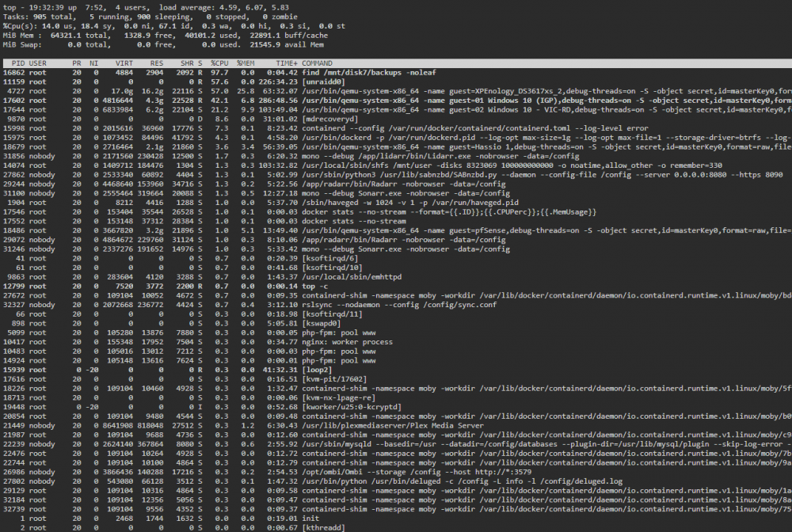Screen dimensions: 792x532
Task: Click the php-fpm command for PID 5099
Action: (x=338, y=333)
